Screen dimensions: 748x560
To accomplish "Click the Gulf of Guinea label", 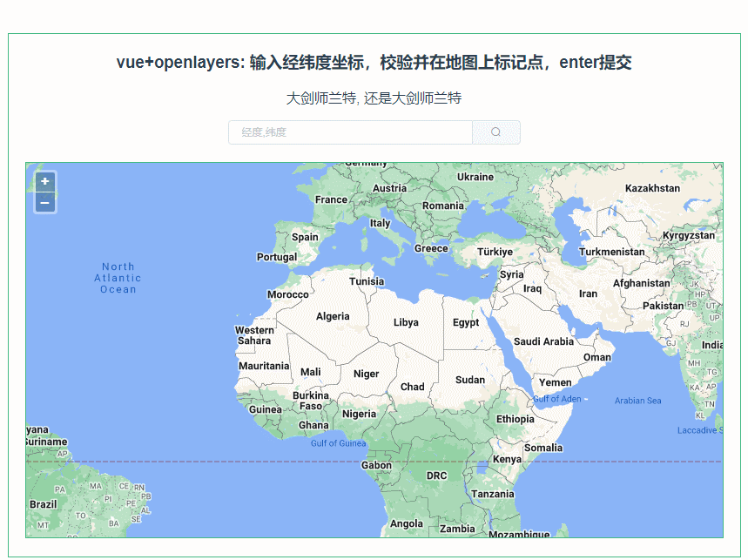I will (338, 443).
